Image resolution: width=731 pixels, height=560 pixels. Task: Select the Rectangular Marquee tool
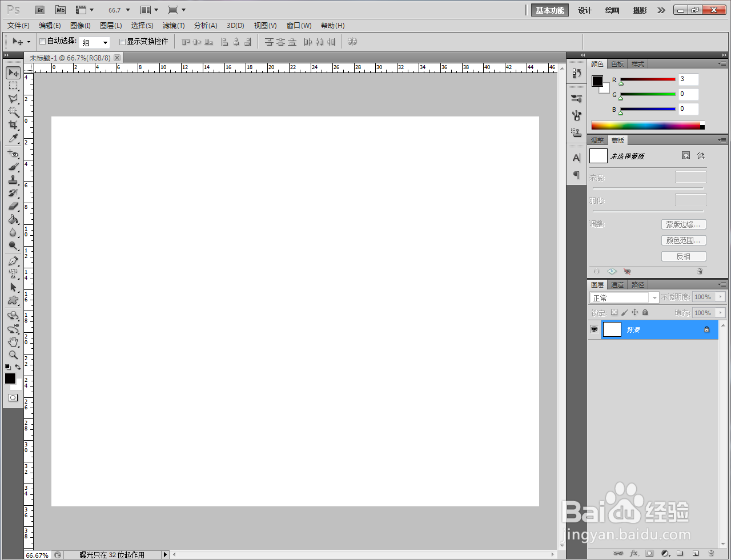(13, 86)
